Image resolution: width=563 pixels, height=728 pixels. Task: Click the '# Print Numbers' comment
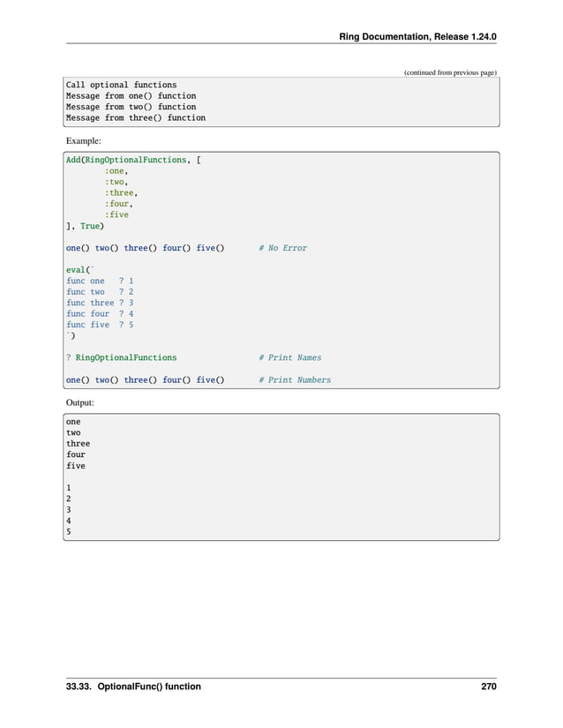[295, 379]
